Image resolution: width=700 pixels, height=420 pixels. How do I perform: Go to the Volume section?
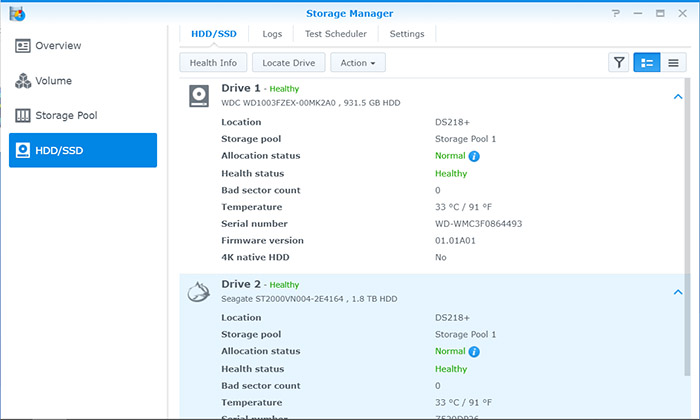click(x=83, y=81)
